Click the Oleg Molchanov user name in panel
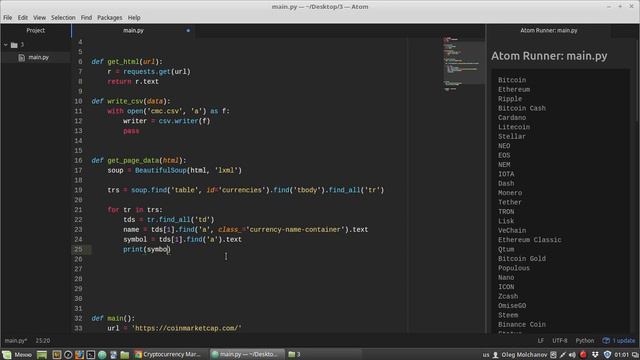This screenshot has height=360, width=640. [x=524, y=355]
